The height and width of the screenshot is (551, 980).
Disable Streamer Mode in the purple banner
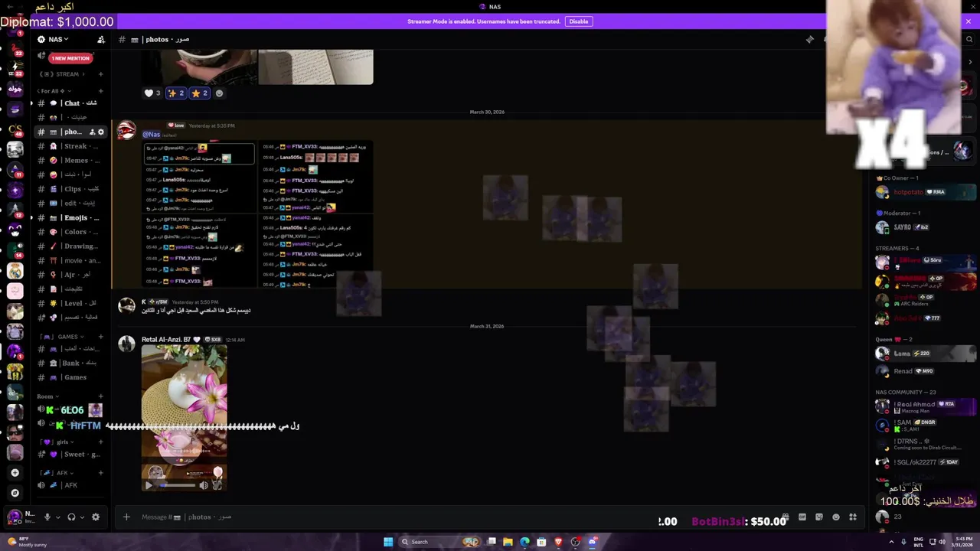coord(578,21)
